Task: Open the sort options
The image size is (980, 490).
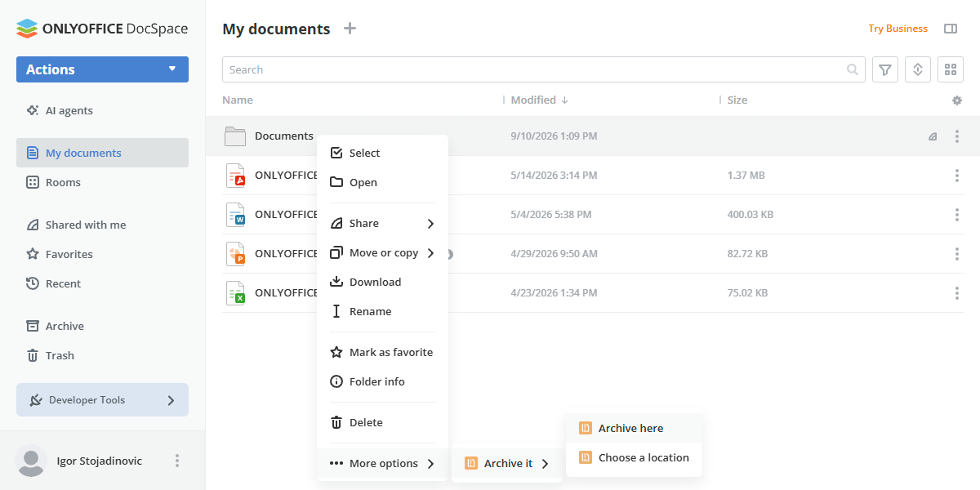Action: click(x=918, y=69)
